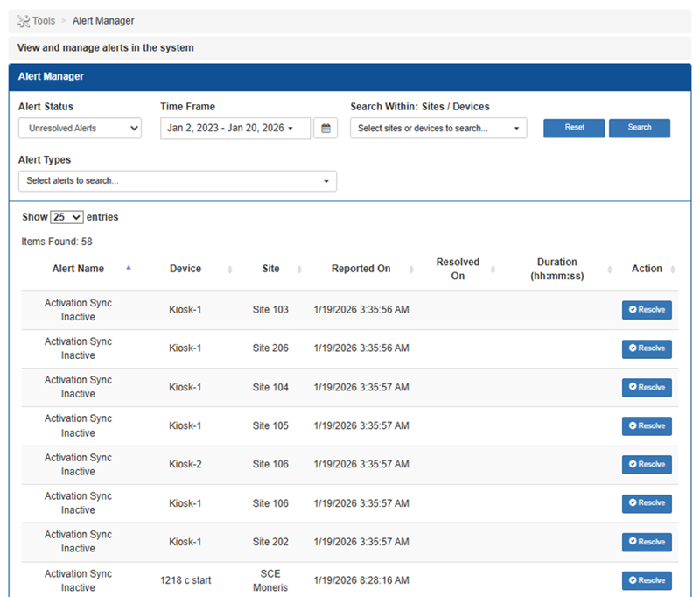Go to Tools breadcrumb link

pos(43,21)
